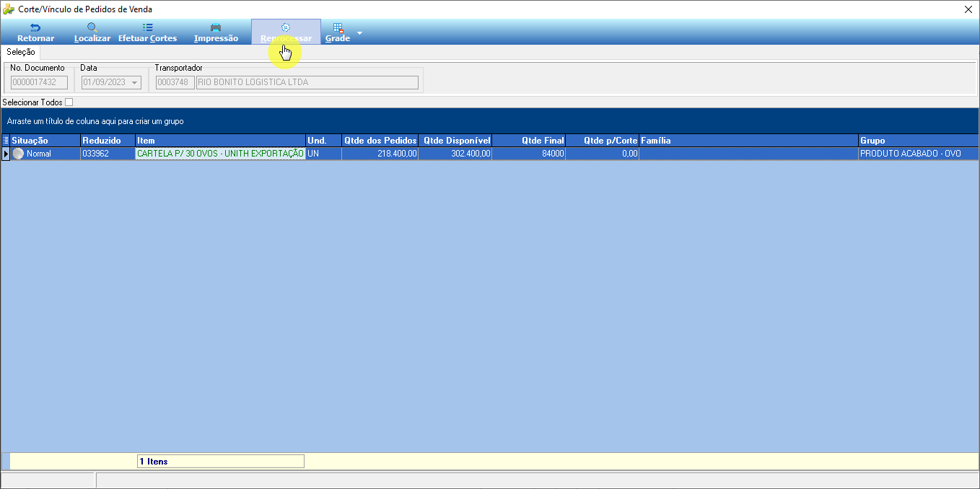Expand the Grade dropdown arrow

(359, 33)
